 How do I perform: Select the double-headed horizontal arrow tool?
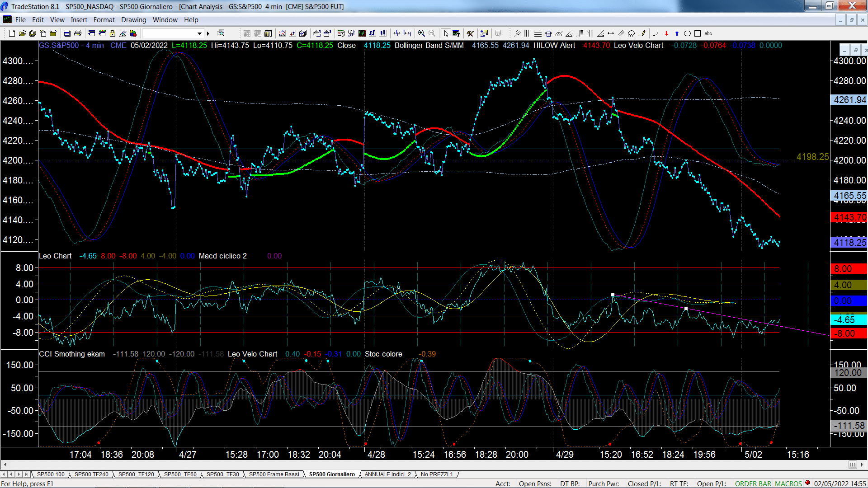click(x=611, y=33)
